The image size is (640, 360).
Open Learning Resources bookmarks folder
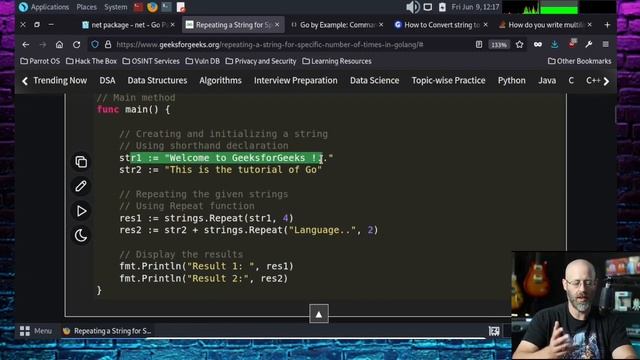click(x=337, y=61)
